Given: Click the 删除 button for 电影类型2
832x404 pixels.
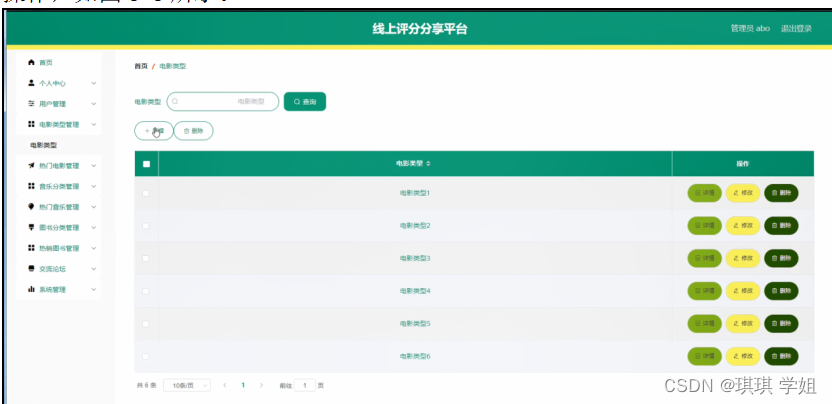Looking at the screenshot, I should point(781,226).
